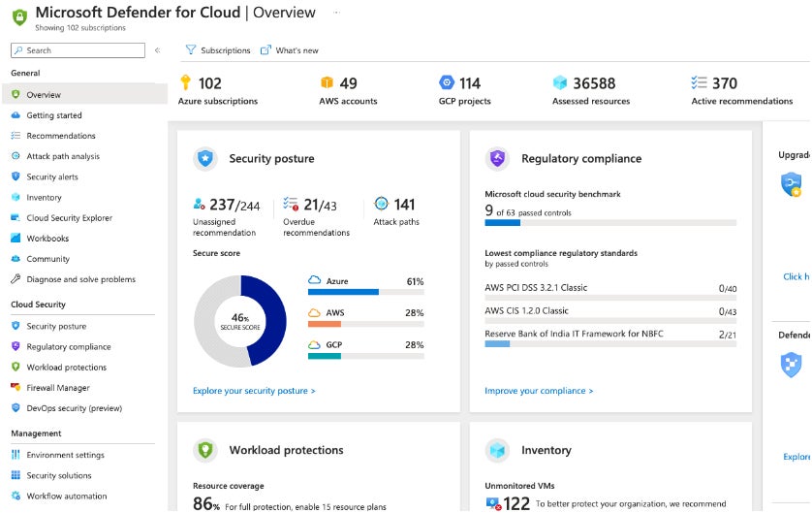The width and height of the screenshot is (812, 513).
Task: Click the Inventory card title
Action: click(x=547, y=450)
